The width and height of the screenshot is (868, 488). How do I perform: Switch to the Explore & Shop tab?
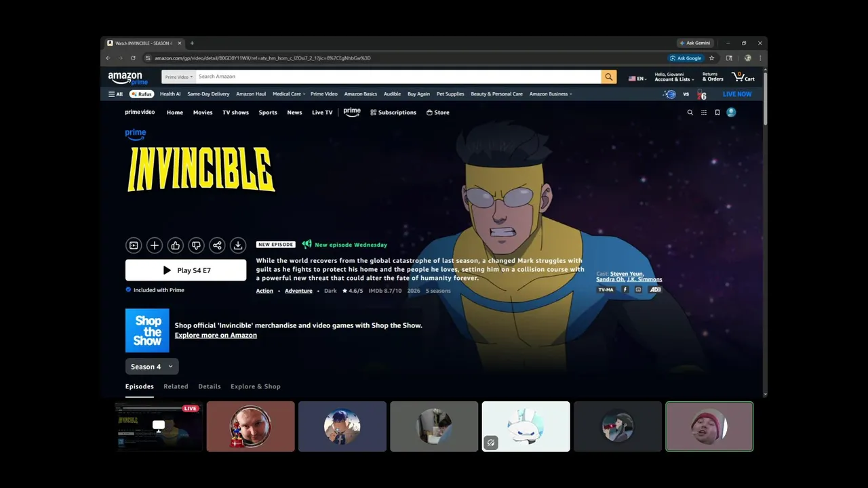(256, 386)
